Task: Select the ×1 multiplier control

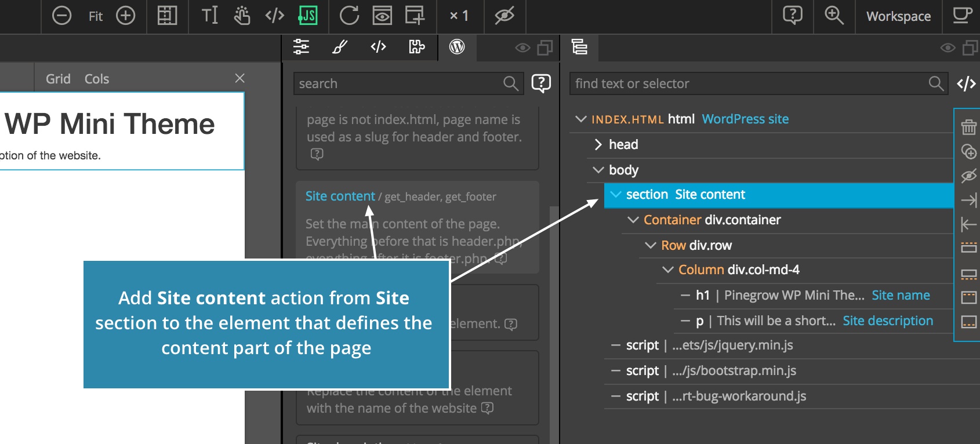Action: [x=459, y=16]
